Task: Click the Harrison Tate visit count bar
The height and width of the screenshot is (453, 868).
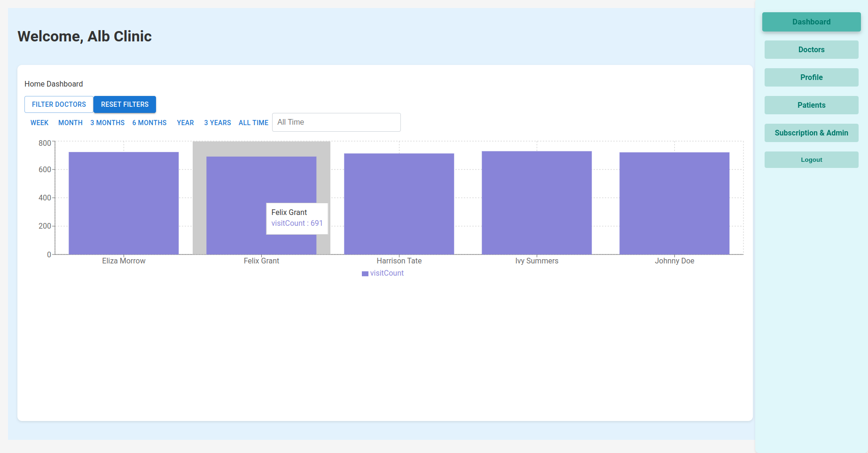Action: point(399,204)
